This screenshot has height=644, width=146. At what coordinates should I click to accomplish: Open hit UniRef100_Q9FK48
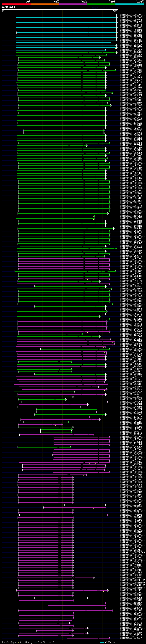click(131, 20)
